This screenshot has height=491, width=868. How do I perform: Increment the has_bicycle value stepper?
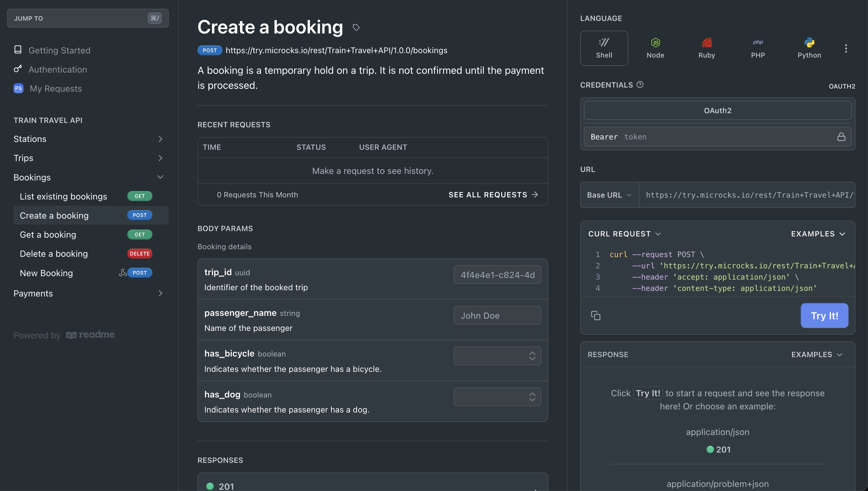pyautogui.click(x=532, y=353)
